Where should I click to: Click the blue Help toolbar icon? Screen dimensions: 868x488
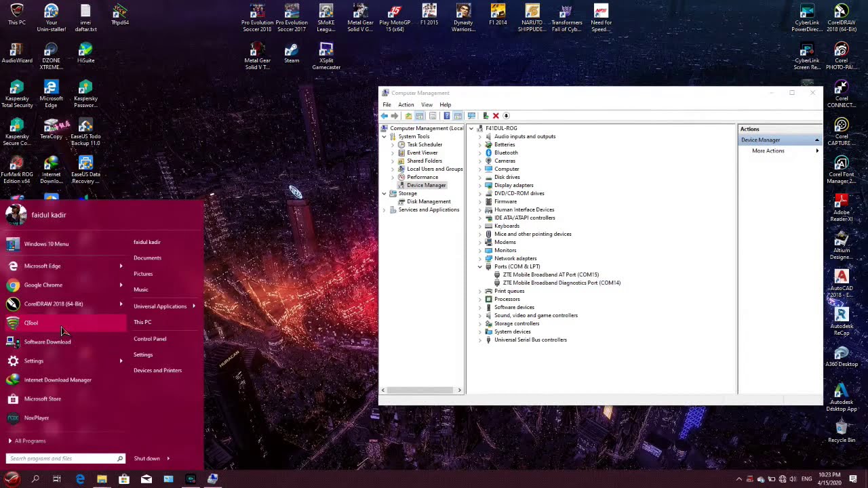tap(446, 116)
